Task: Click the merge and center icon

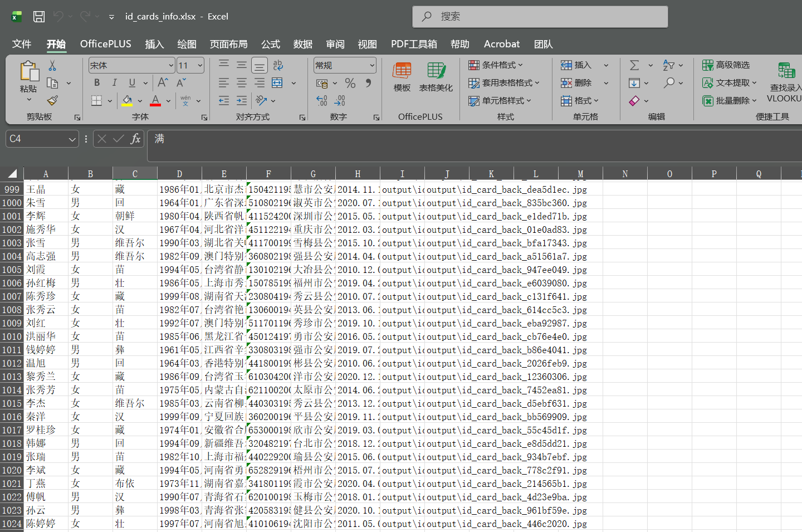Action: (277, 83)
